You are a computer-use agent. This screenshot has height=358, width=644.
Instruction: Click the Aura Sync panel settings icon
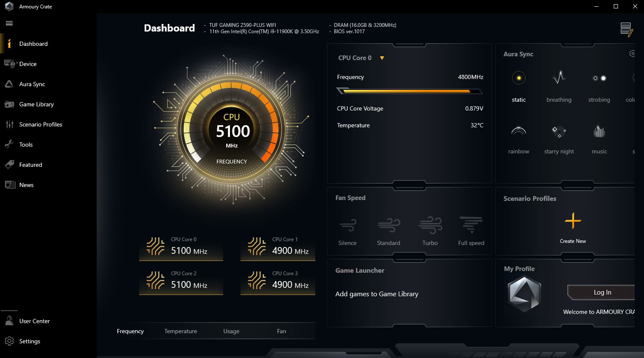[632, 54]
